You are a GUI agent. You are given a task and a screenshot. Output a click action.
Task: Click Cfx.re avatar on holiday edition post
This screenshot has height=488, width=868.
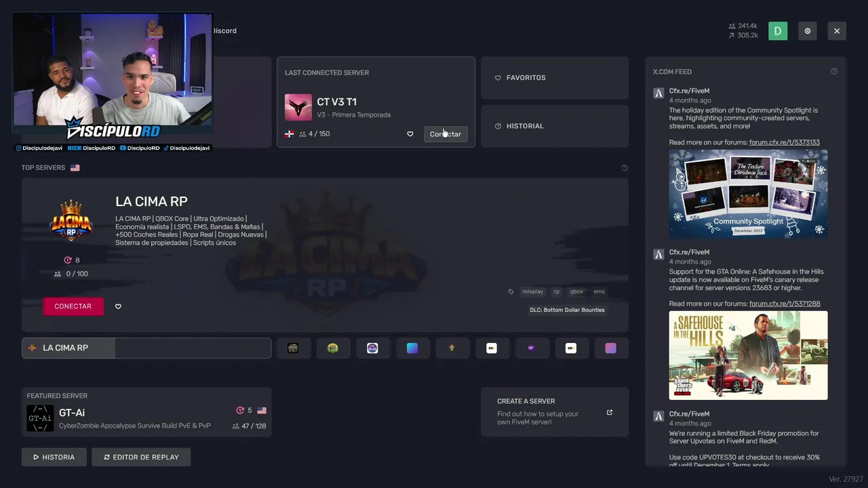[658, 94]
